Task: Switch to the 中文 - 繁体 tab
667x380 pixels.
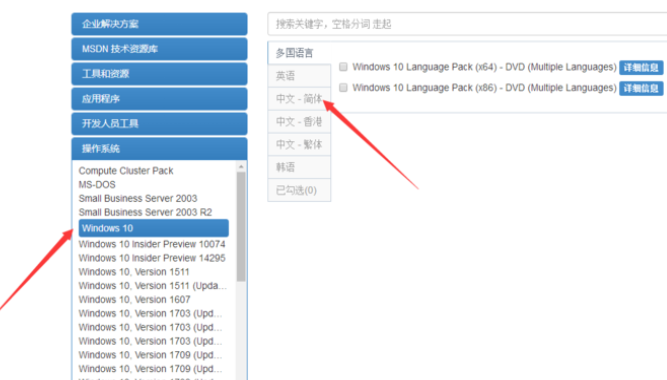Action: (x=299, y=145)
